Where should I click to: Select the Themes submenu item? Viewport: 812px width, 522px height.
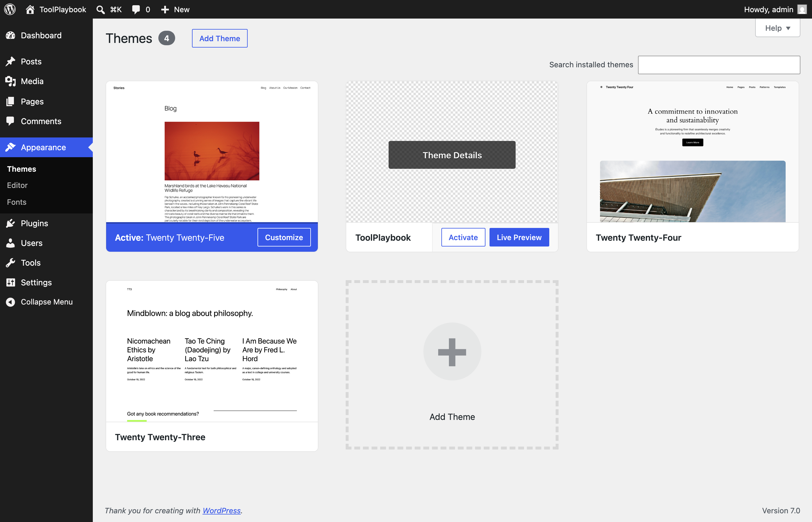22,169
